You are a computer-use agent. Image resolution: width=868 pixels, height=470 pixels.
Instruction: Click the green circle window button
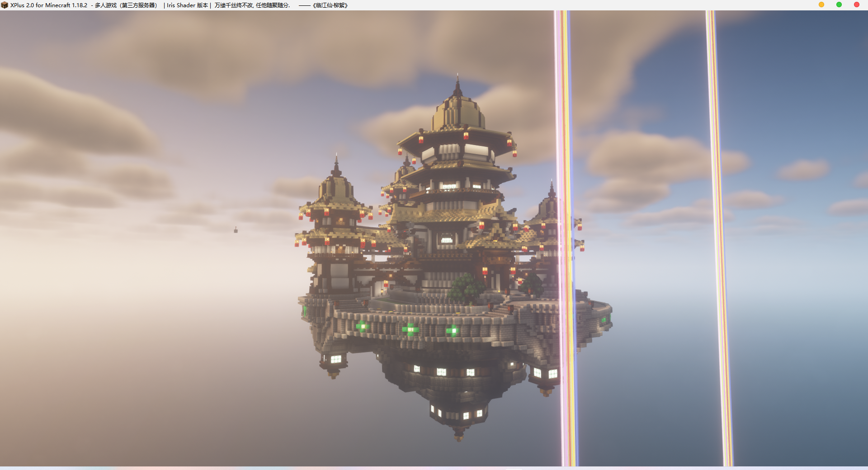click(x=839, y=5)
